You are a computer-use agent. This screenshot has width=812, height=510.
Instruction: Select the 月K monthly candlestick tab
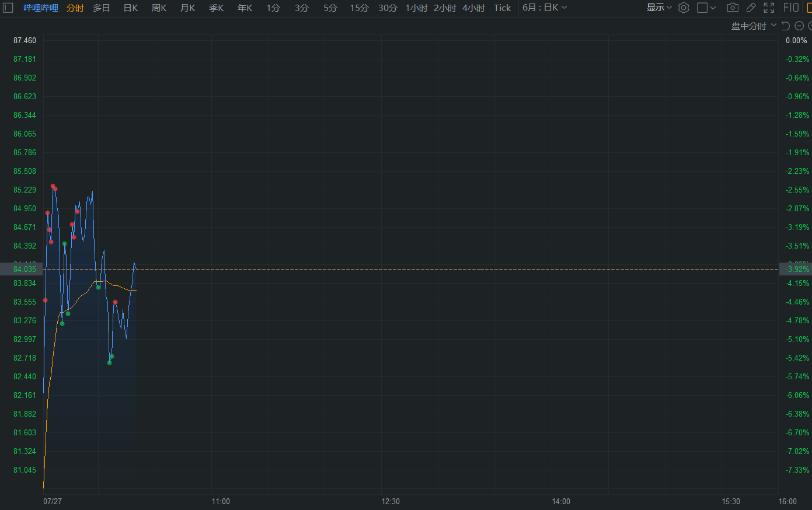(187, 8)
